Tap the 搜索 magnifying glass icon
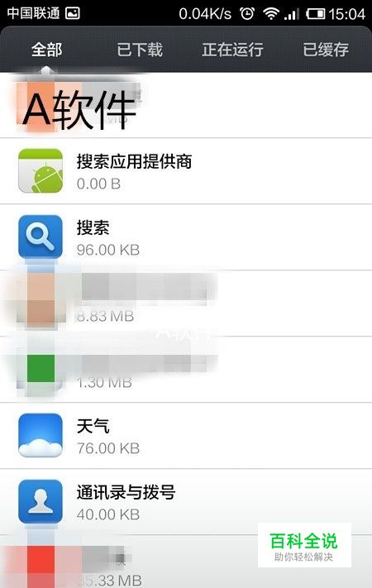This screenshot has height=588, width=372. pos(41,237)
